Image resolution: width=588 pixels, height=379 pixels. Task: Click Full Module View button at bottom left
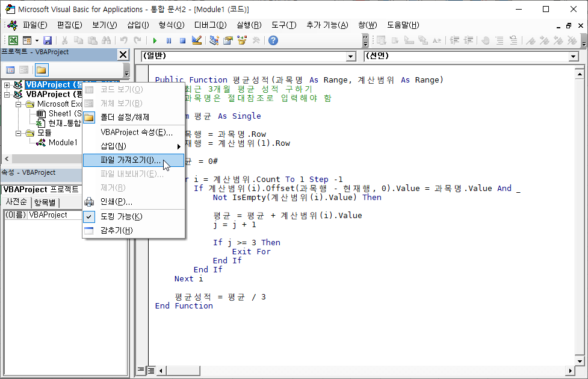[150, 371]
